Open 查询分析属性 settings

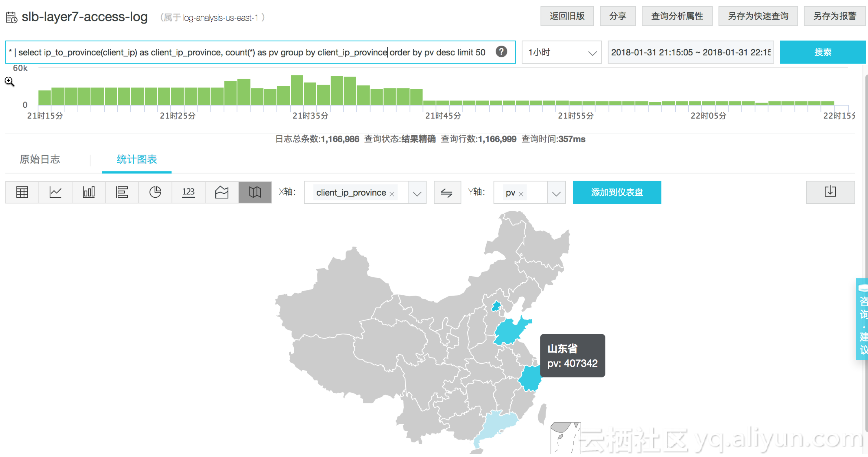coord(677,16)
